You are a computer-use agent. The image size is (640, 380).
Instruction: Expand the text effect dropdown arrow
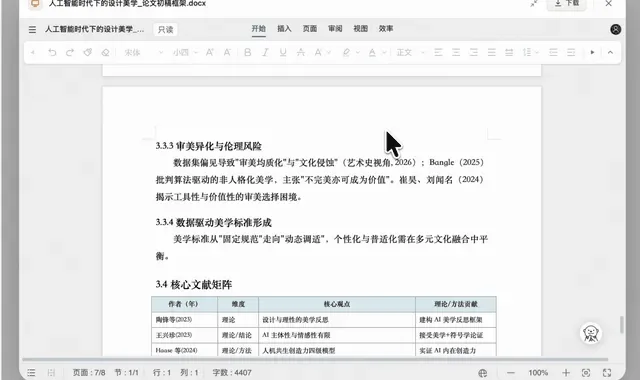tap(329, 53)
